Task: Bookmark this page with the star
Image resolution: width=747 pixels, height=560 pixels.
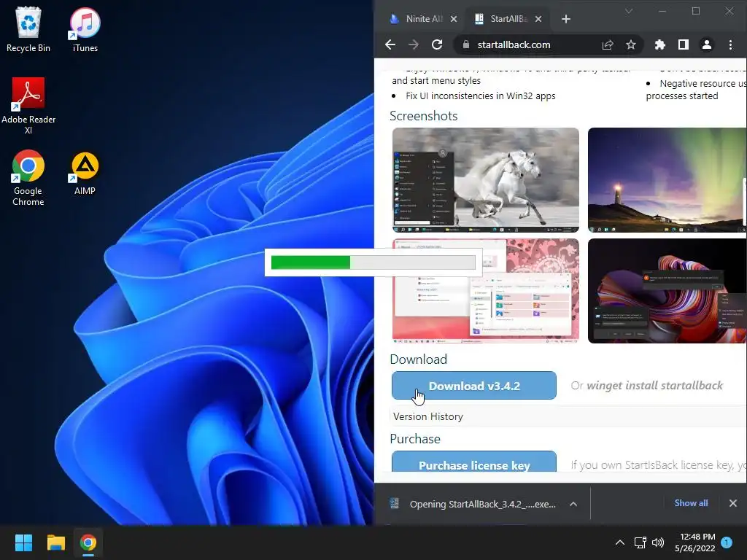Action: pyautogui.click(x=631, y=44)
